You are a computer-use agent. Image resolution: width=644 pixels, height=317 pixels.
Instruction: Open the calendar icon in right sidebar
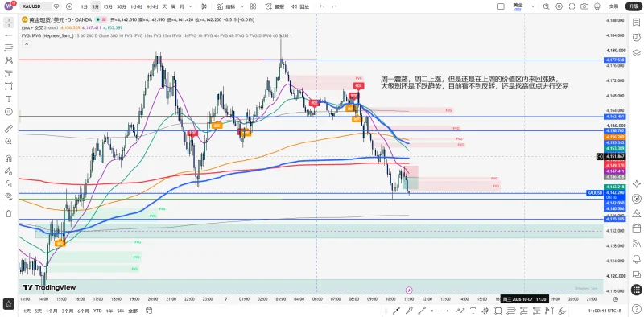(x=637, y=228)
